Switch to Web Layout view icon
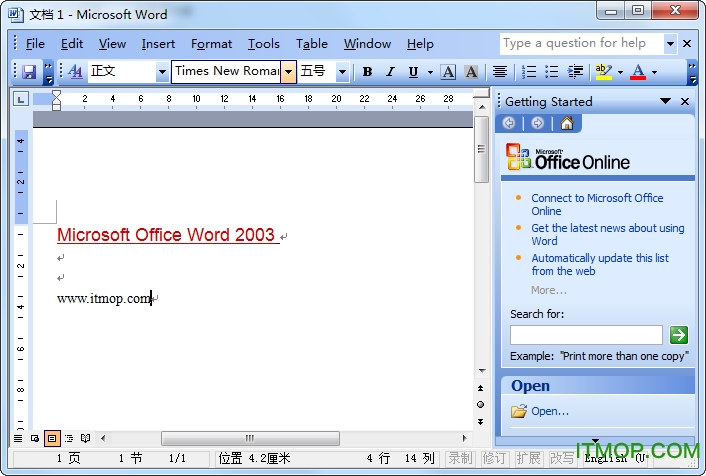706x476 pixels. click(35, 438)
